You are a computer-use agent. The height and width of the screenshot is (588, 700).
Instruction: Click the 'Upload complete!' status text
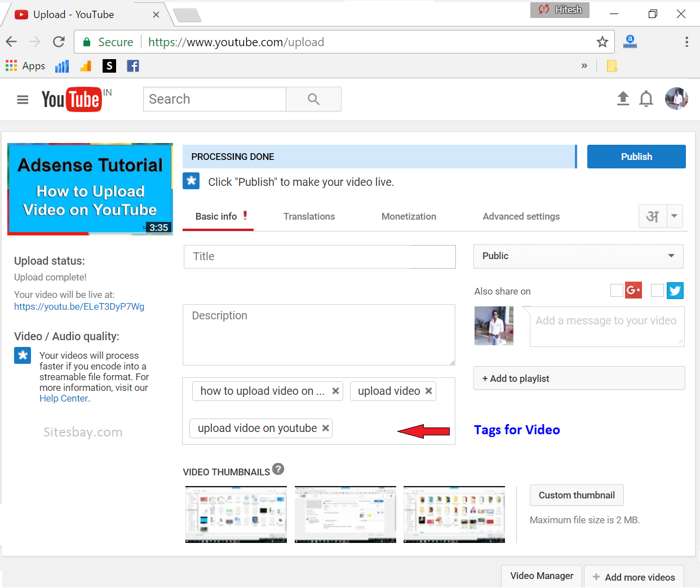click(50, 277)
